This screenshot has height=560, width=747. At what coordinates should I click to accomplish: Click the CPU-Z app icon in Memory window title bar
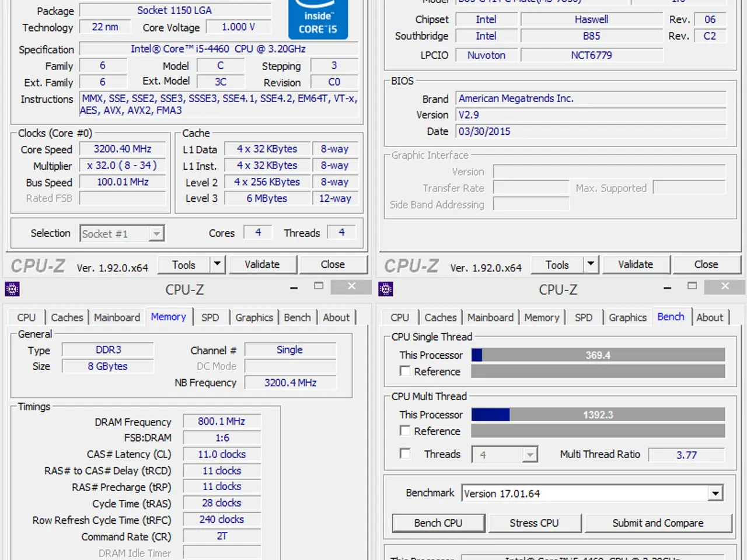(x=12, y=289)
